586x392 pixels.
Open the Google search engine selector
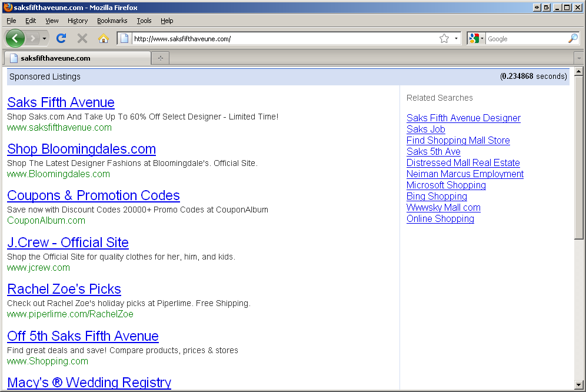[477, 38]
